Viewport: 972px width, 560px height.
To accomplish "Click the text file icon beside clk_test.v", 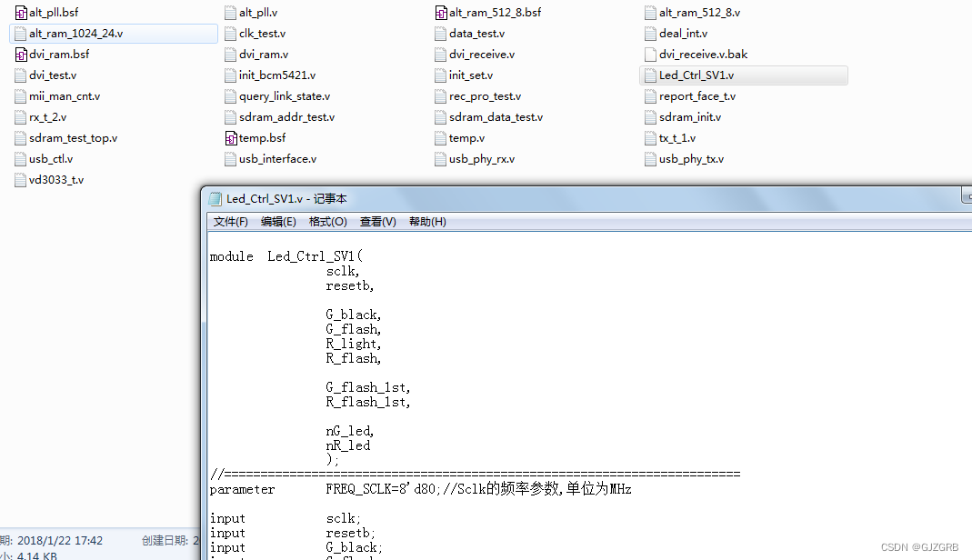I will tap(229, 33).
